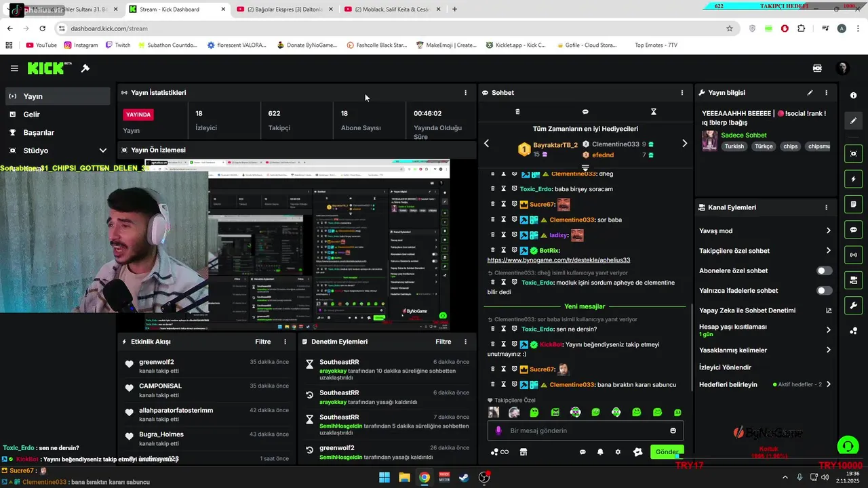Click the user avatar in top right header
Viewport: 868px width, 488px height.
[842, 68]
